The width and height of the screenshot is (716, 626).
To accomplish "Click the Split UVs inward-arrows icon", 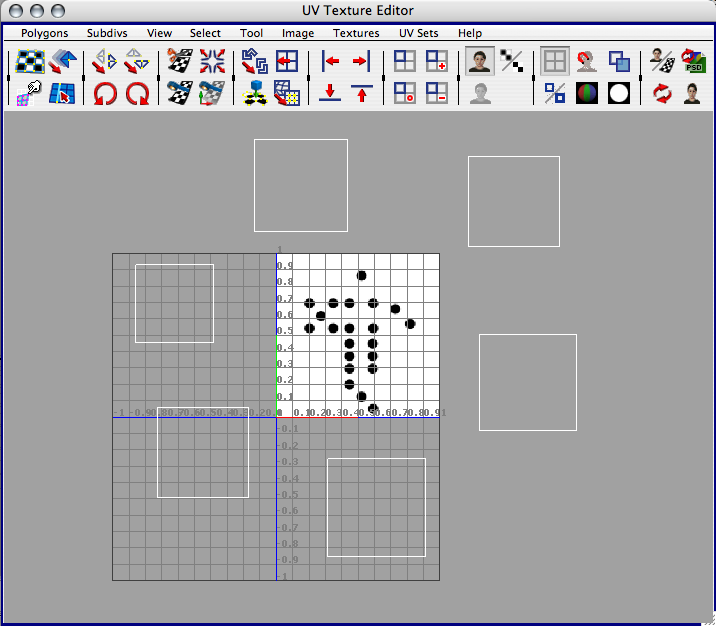I will point(212,61).
